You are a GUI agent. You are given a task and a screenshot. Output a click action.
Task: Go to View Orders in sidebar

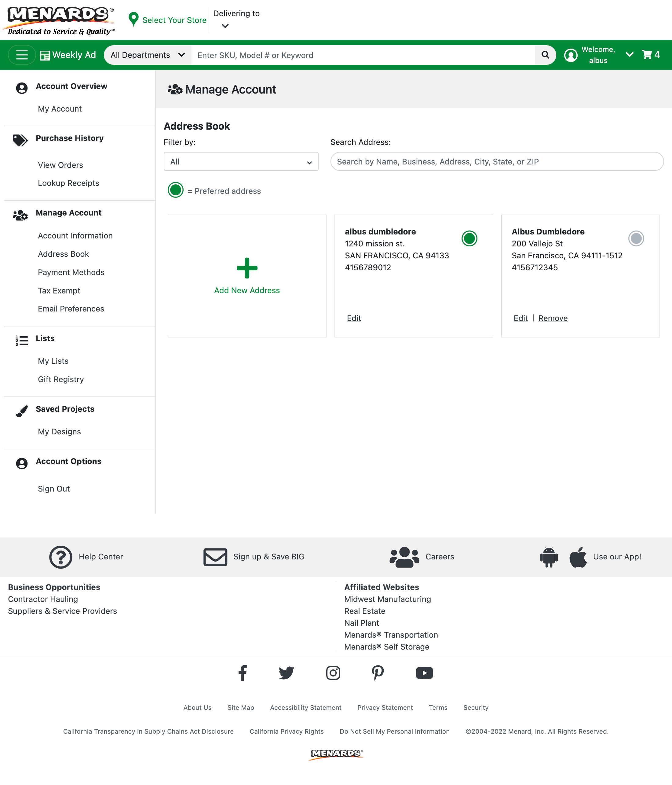pos(60,165)
